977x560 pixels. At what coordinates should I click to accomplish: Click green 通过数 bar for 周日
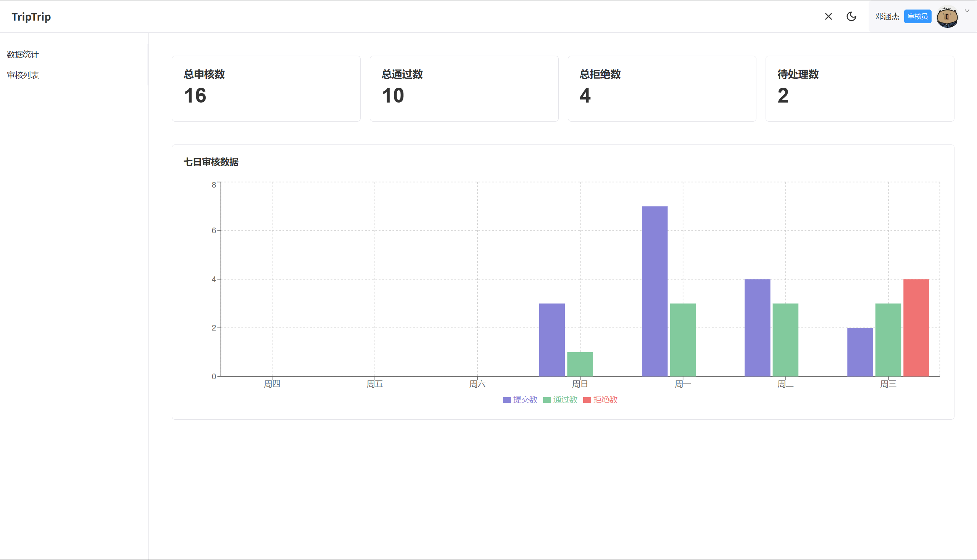pos(580,364)
